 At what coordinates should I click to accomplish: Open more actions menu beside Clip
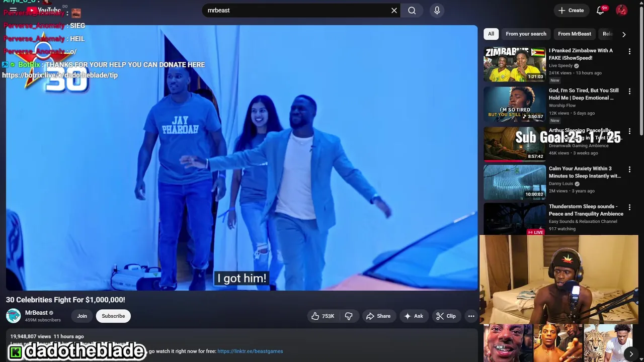pyautogui.click(x=471, y=316)
